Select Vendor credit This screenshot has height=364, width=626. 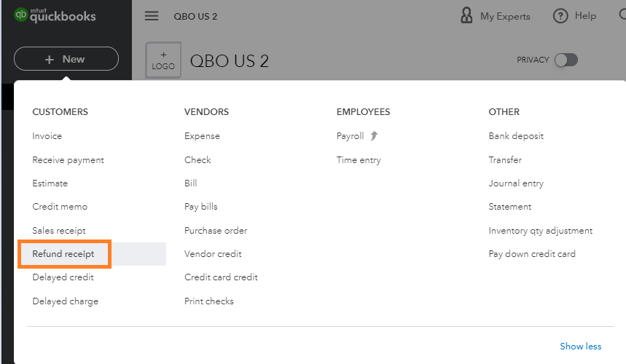point(213,254)
